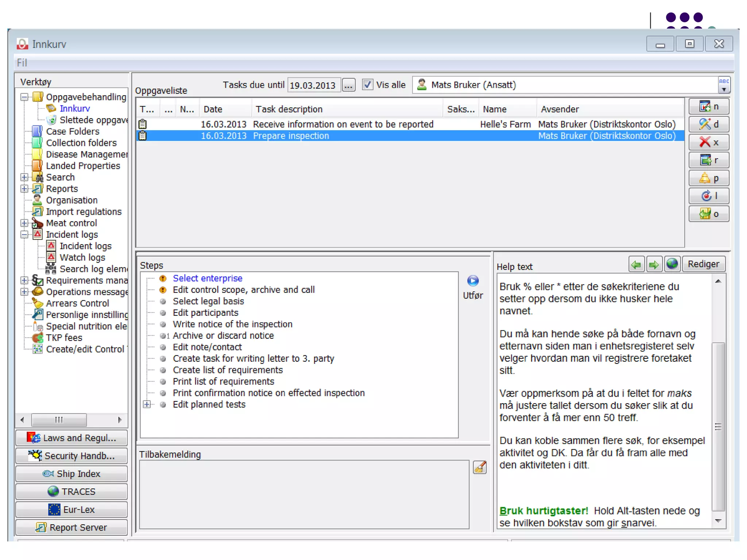747x560 pixels.
Task: Click the green forward arrow in Help text
Action: 654,264
